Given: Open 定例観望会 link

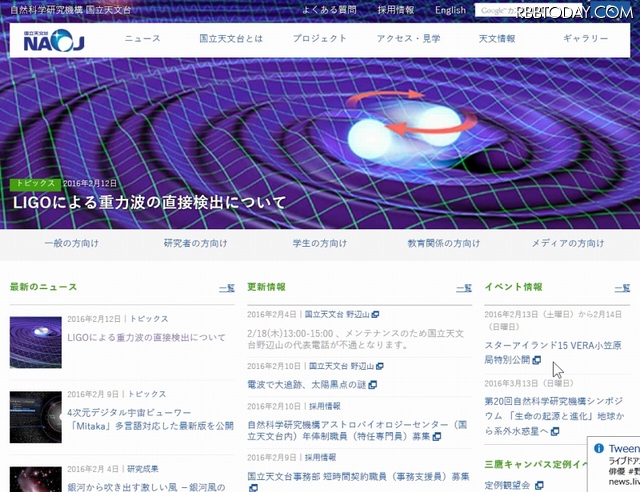Looking at the screenshot, I should 507,485.
